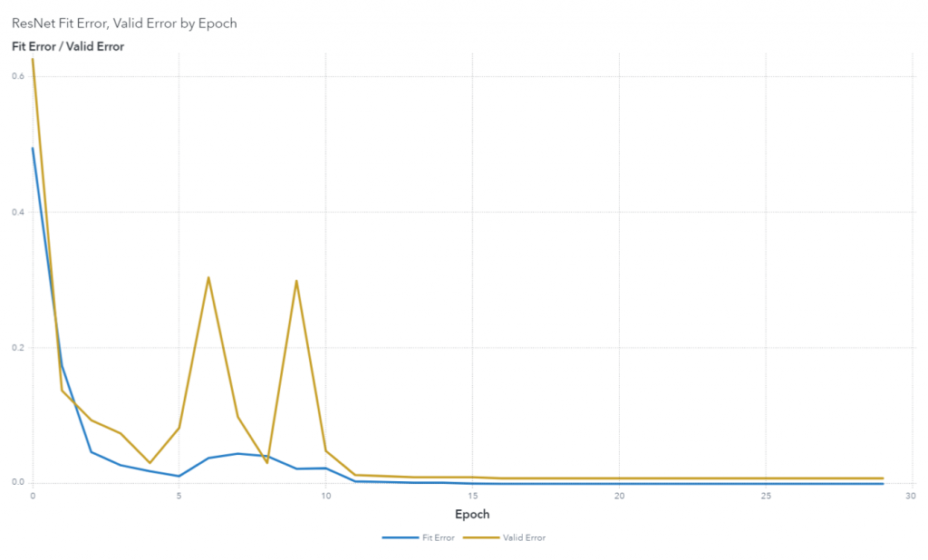Select x-axis tick label 5
The height and width of the screenshot is (560, 928).
click(179, 496)
